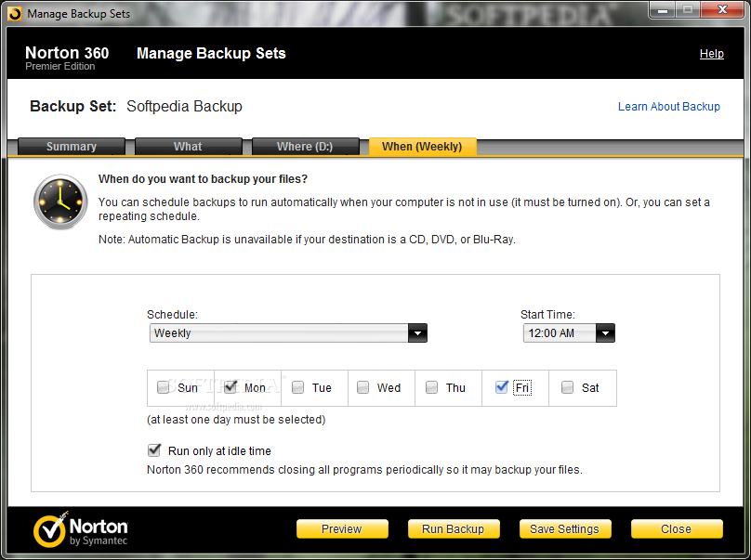Click the Automatic Backup unavailable note
751x560 pixels.
pyautogui.click(x=307, y=240)
